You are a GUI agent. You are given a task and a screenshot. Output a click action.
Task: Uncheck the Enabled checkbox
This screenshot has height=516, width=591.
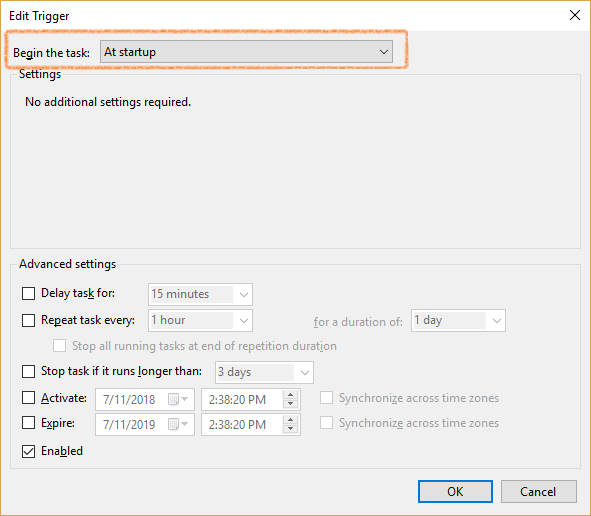28,451
